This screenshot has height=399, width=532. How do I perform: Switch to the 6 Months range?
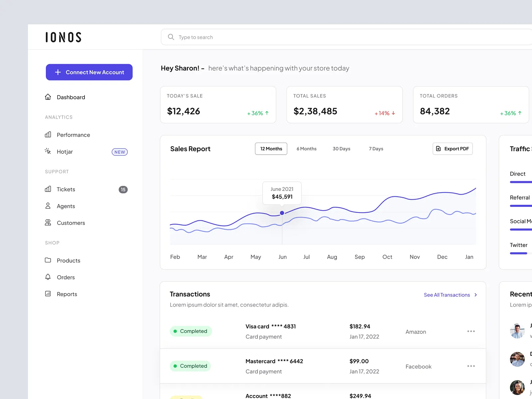307,149
